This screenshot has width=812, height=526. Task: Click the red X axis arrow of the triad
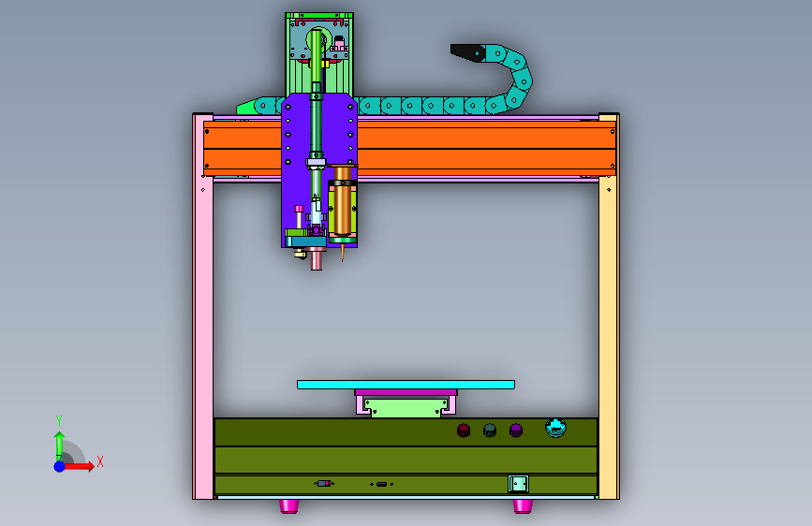coord(79,466)
